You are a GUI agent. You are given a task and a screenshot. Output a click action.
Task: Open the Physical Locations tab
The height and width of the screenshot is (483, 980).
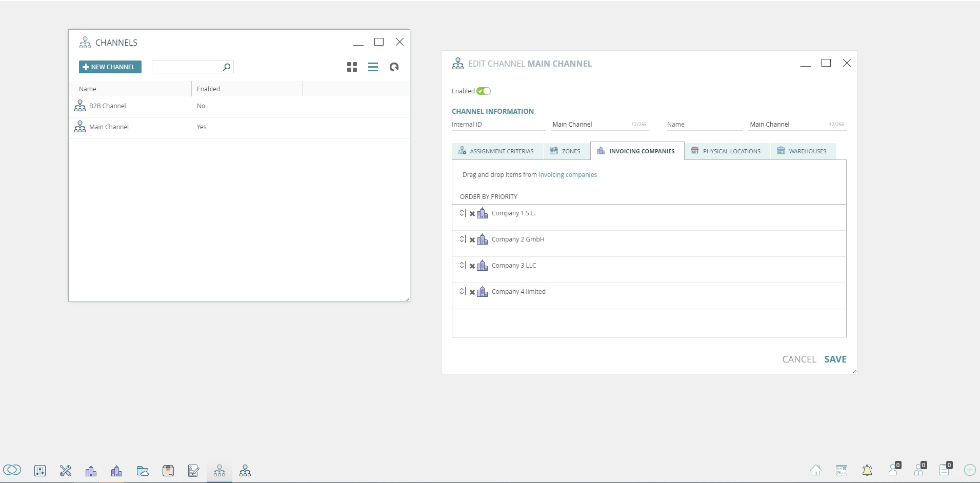(x=726, y=151)
